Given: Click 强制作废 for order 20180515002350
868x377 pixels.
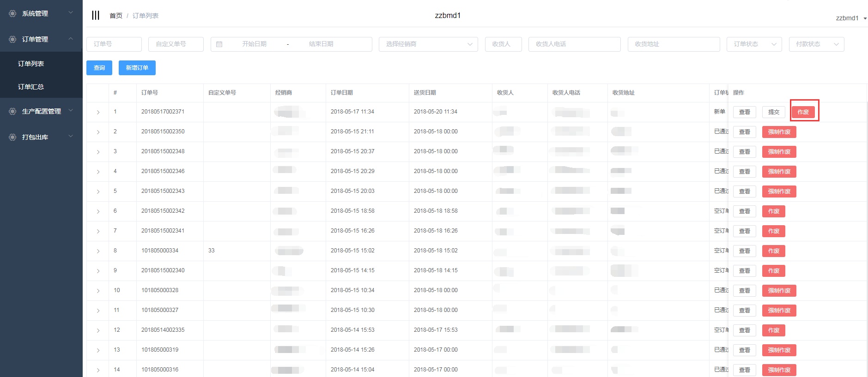Looking at the screenshot, I should coord(779,132).
